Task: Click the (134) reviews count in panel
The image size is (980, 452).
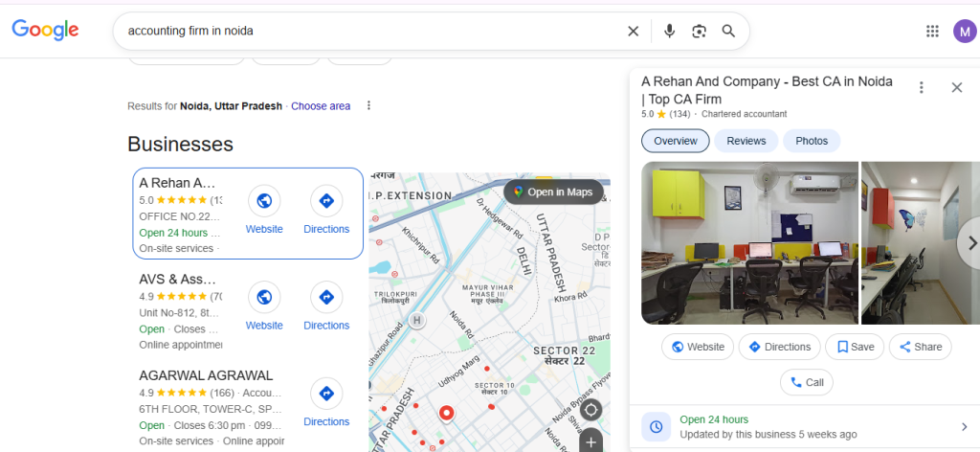Action: point(679,114)
